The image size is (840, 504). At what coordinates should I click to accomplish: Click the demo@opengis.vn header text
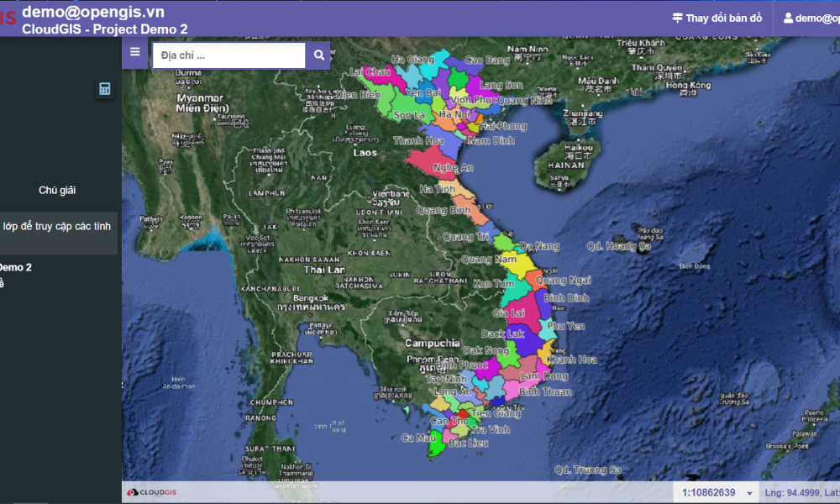(x=93, y=12)
